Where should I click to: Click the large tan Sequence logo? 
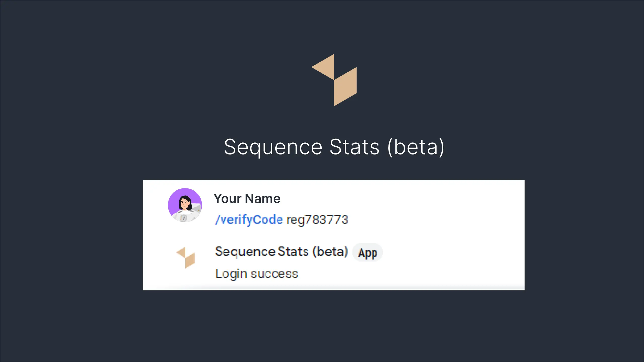tap(334, 80)
